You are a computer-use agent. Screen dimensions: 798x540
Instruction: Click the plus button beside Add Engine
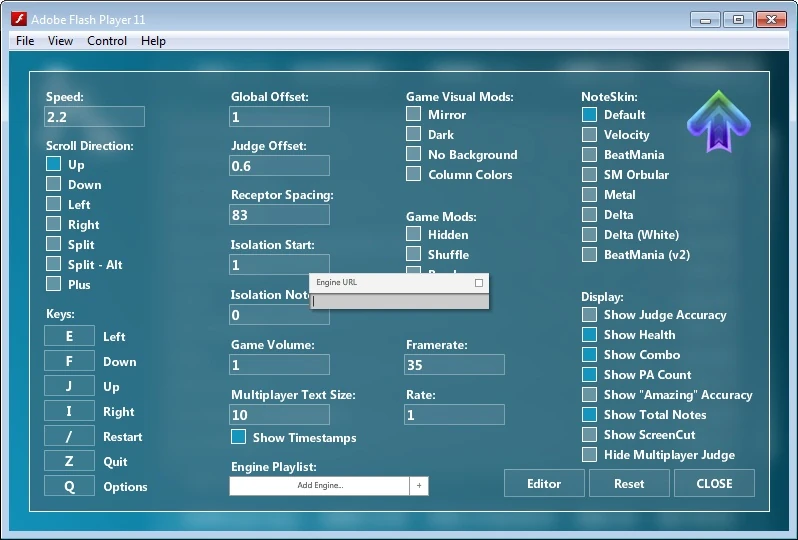coord(419,486)
